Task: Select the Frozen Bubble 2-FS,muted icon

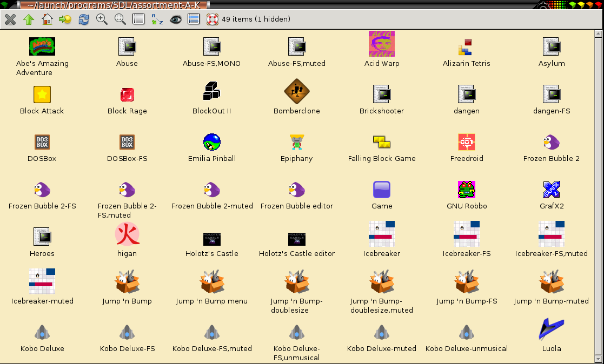Action: click(x=127, y=190)
